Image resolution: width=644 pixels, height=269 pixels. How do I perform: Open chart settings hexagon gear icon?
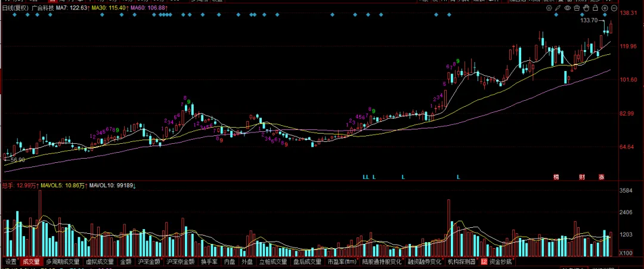pyautogui.click(x=549, y=8)
